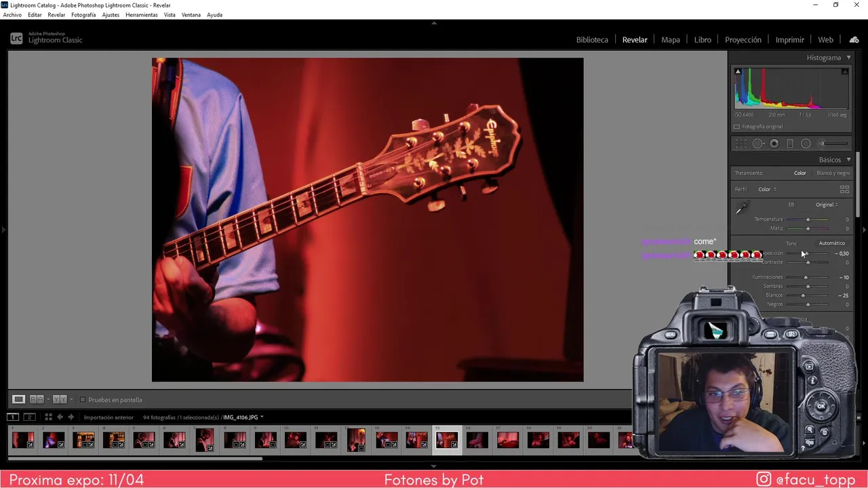
Task: Open the Herramientas menu
Action: tap(141, 15)
